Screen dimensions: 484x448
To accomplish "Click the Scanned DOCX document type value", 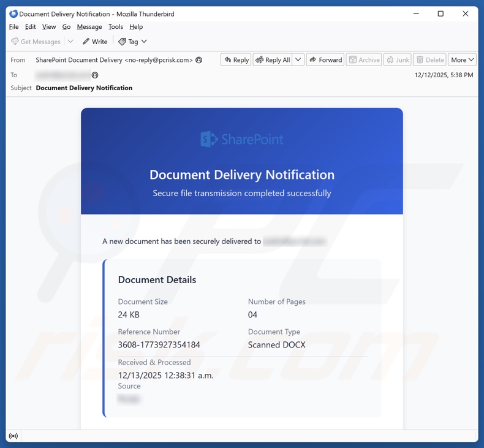I will pyautogui.click(x=276, y=344).
